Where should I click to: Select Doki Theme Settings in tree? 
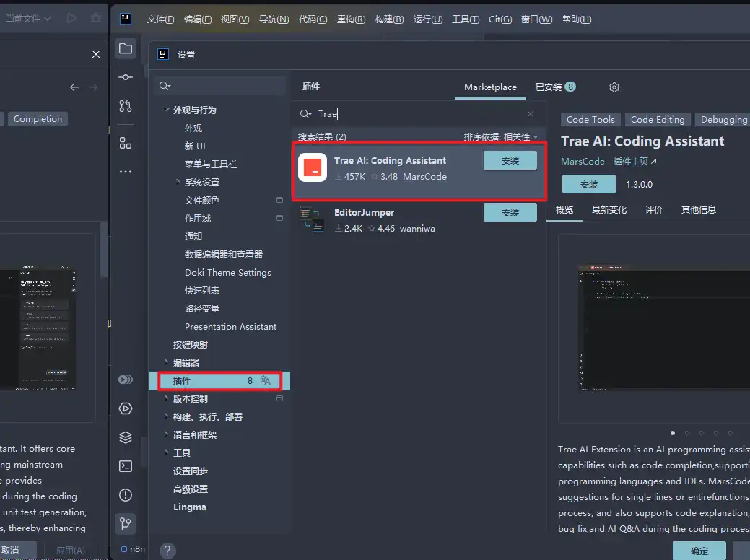227,272
